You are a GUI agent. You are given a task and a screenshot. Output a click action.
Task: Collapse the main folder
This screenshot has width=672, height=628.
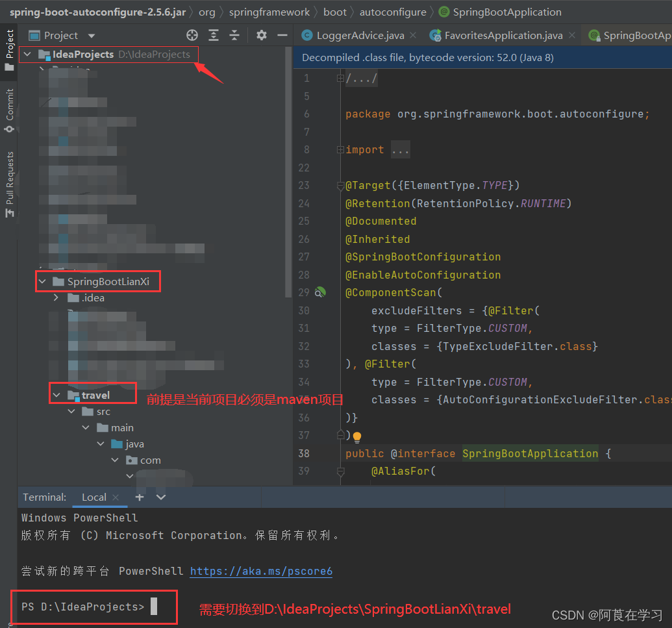tap(86, 428)
